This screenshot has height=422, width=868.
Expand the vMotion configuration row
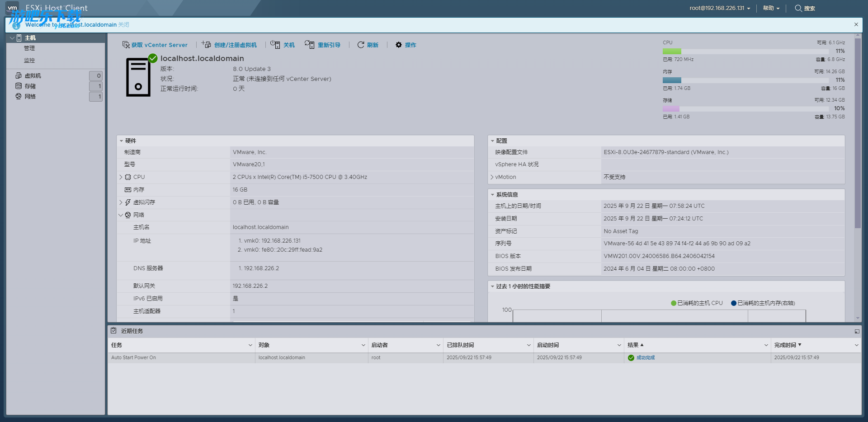coord(492,177)
